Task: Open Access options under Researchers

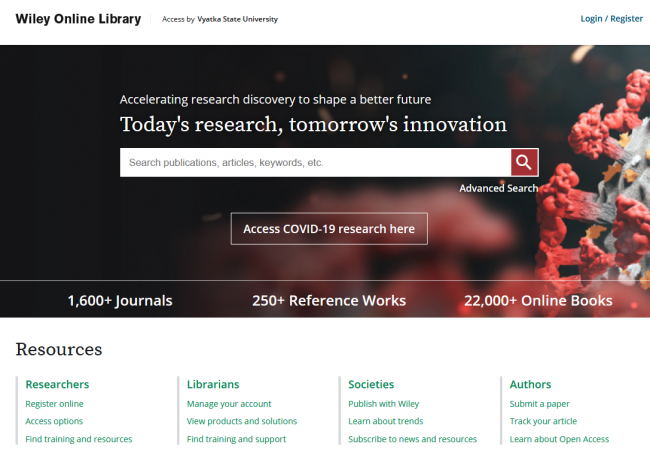Action: (54, 421)
